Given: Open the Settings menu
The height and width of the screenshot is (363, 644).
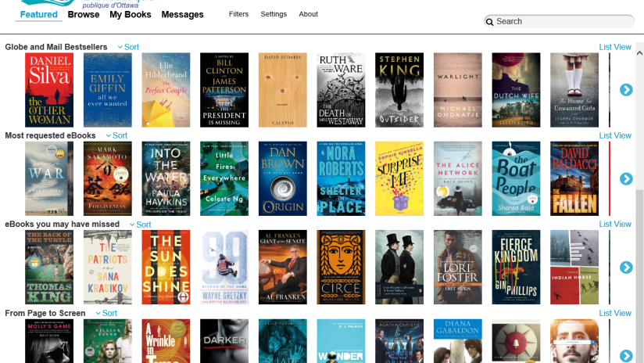Looking at the screenshot, I should tap(274, 14).
